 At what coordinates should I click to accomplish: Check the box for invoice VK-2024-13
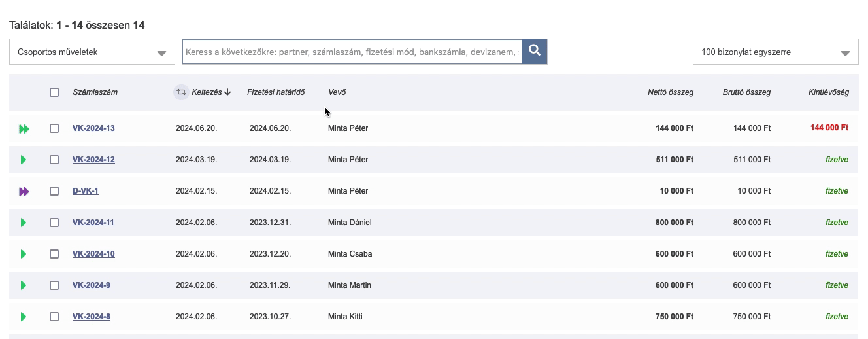point(54,128)
